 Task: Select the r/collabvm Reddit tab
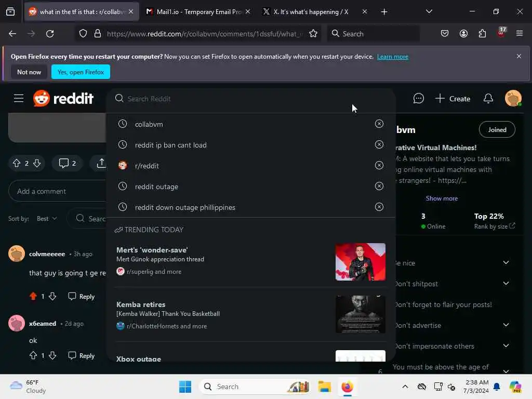(82, 11)
